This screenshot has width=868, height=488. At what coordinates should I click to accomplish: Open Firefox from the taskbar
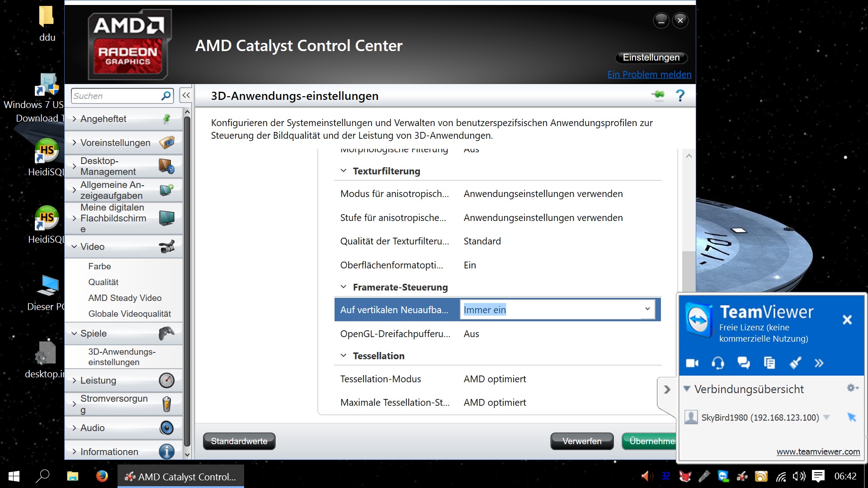click(x=102, y=476)
